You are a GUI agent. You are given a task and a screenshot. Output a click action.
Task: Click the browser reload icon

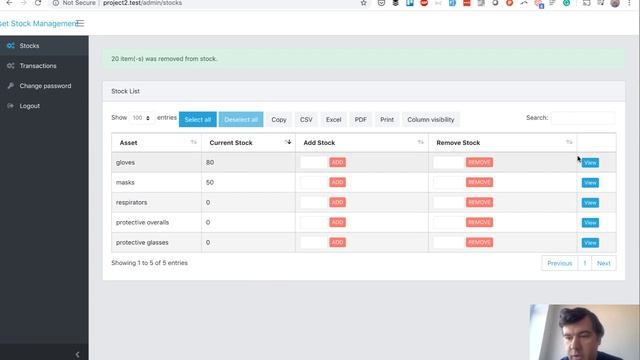pos(38,3)
